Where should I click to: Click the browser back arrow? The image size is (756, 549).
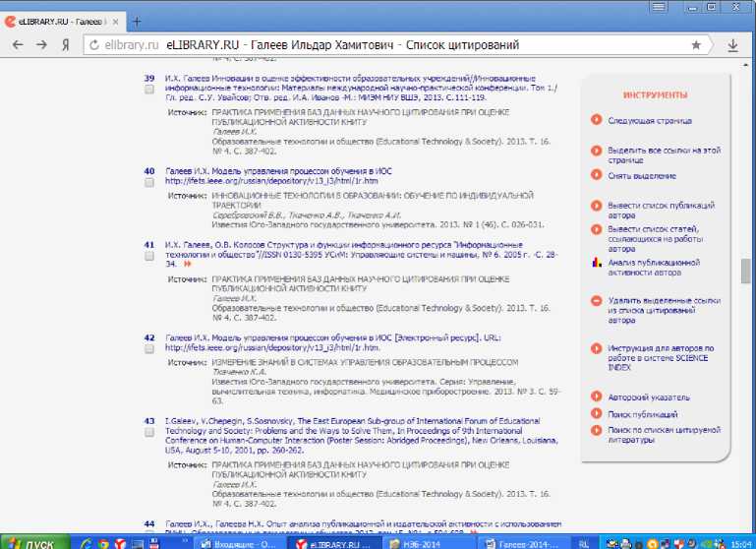click(x=16, y=44)
